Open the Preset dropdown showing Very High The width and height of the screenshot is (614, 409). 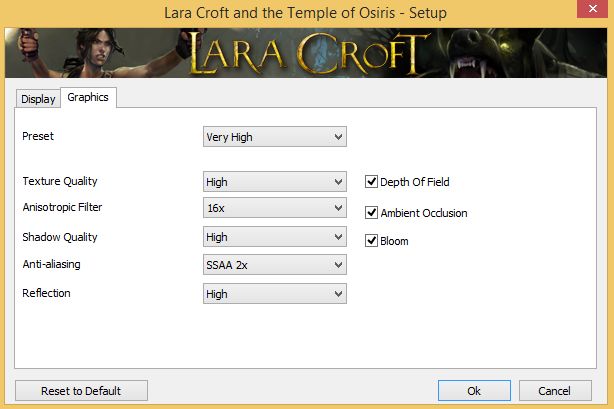tap(274, 137)
